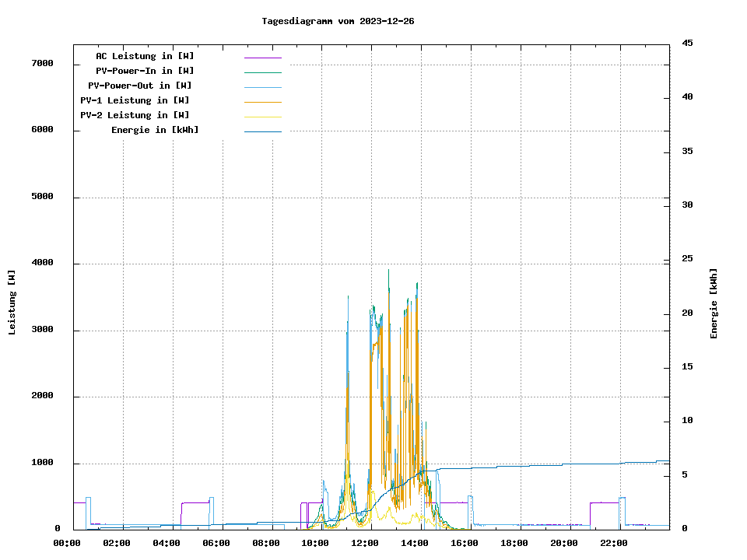Screen dimensions: 747x560
Task: Click the 16:00 time axis label
Action: pos(465,543)
